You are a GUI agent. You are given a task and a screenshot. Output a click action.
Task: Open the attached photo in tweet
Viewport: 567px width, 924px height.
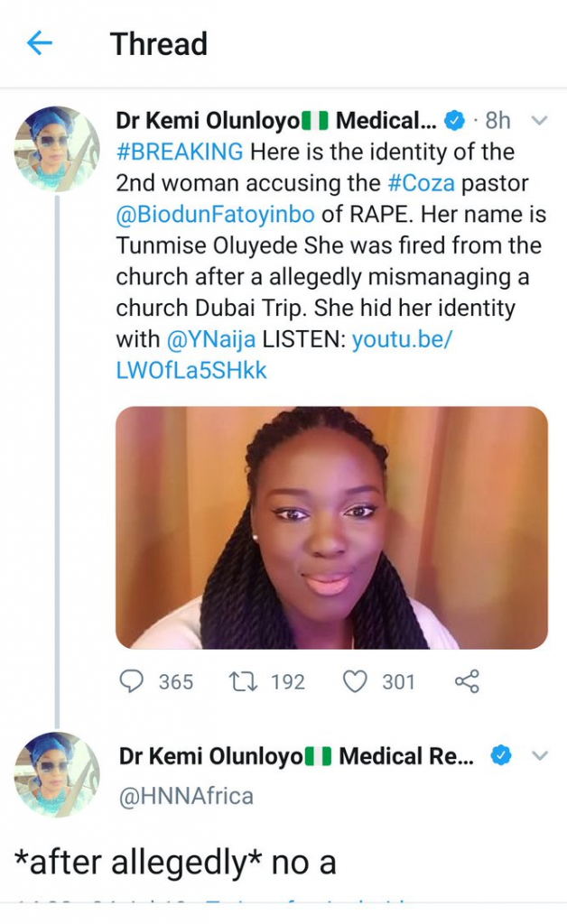[331, 527]
